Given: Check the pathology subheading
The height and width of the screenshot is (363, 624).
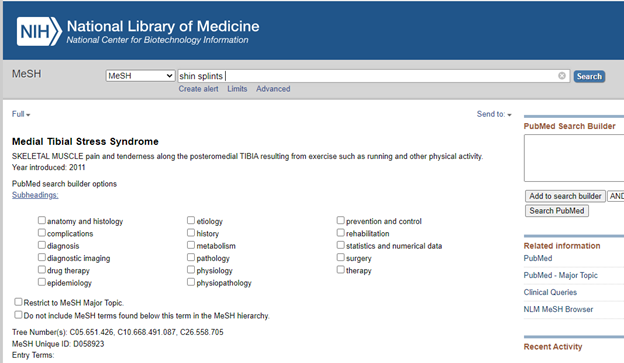Looking at the screenshot, I should coord(191,257).
